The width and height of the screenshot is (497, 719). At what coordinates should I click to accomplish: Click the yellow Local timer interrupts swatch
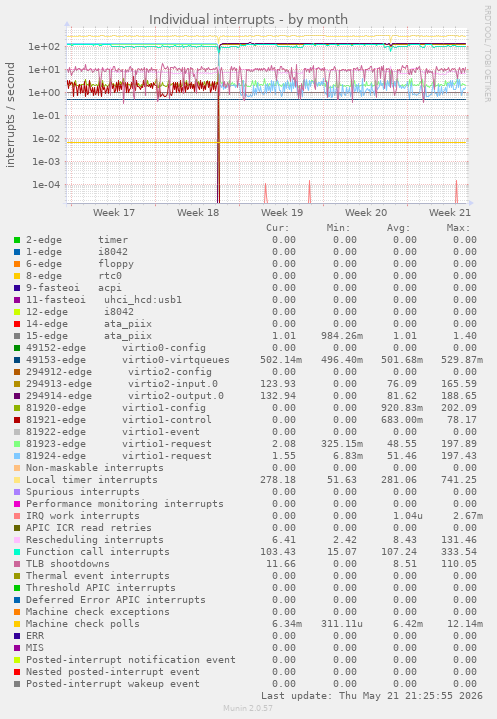[17, 480]
